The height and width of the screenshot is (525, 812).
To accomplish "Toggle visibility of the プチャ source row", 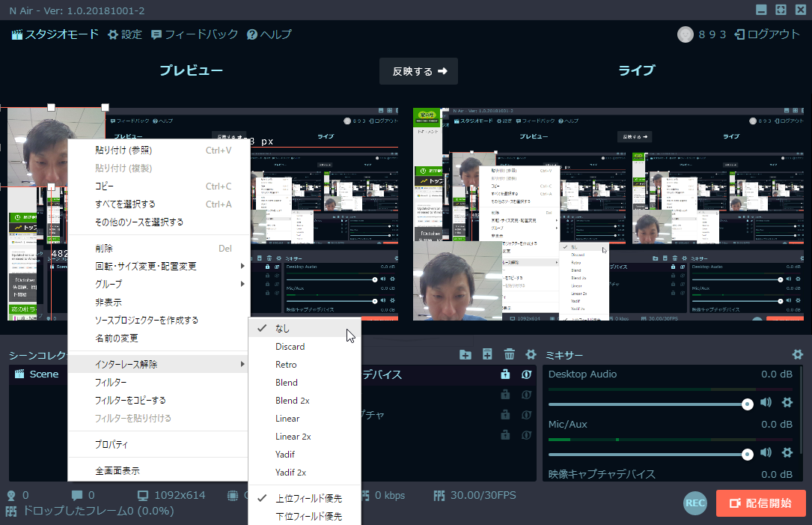I will coord(526,415).
